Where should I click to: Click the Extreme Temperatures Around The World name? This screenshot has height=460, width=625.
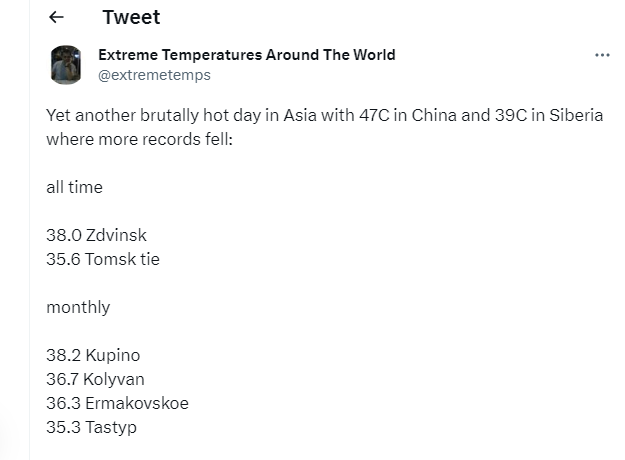(x=246, y=55)
